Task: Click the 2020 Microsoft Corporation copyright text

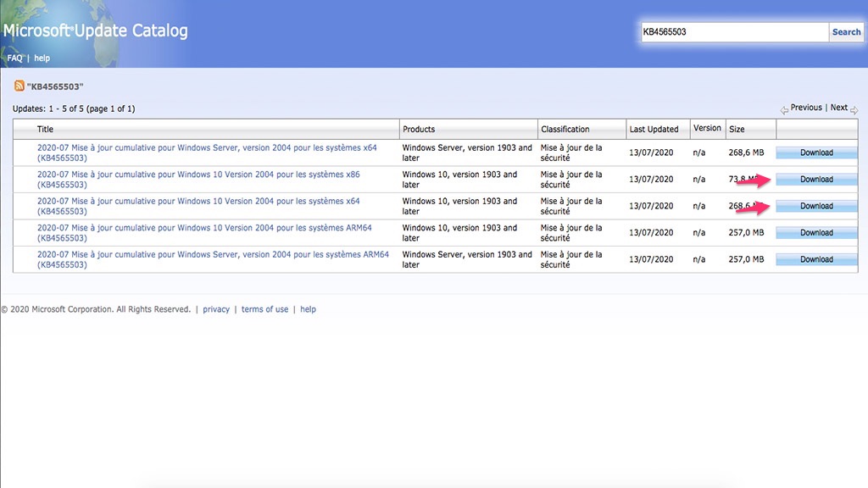Action: point(97,309)
